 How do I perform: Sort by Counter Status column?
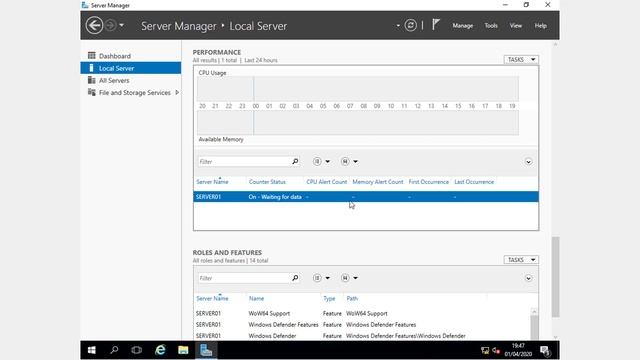pyautogui.click(x=267, y=182)
